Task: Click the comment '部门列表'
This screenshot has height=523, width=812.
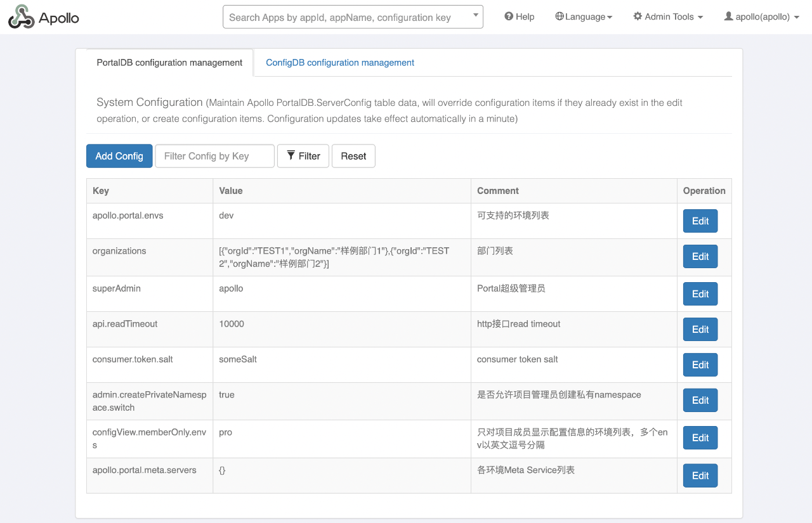Action: click(495, 251)
